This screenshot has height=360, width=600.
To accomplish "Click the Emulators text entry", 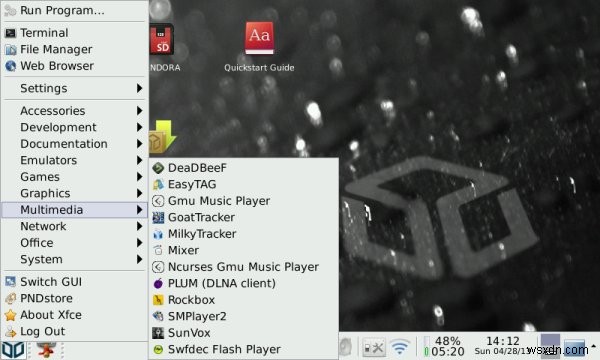I will [49, 160].
